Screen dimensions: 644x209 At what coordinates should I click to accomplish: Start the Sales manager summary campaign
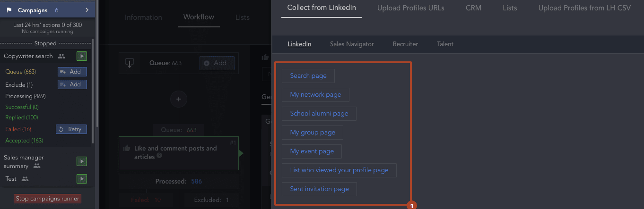tap(82, 161)
